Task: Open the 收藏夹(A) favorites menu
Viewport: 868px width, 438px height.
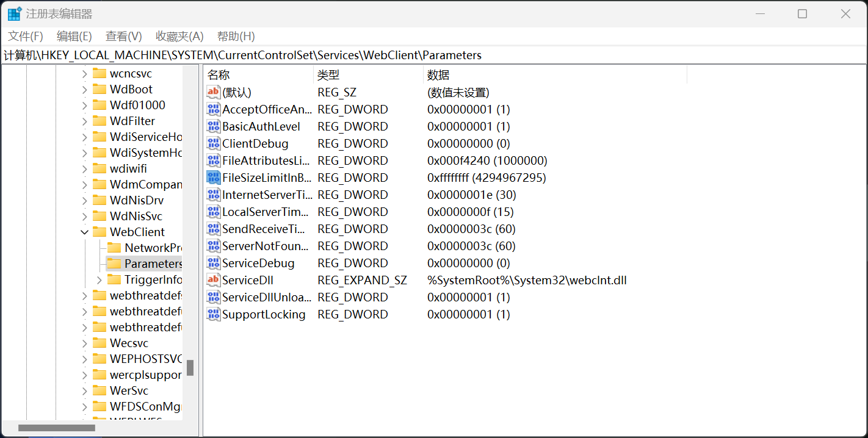Action: tap(179, 36)
